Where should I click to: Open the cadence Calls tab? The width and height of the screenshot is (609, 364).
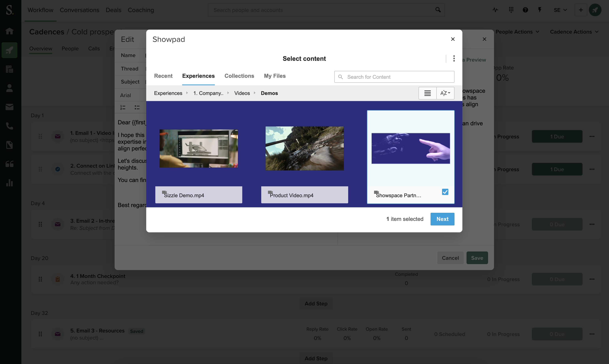point(94,49)
